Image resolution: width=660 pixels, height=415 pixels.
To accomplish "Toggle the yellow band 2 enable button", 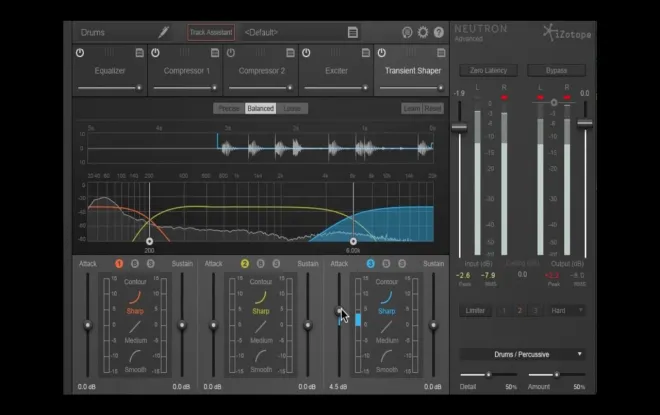I will tap(245, 263).
